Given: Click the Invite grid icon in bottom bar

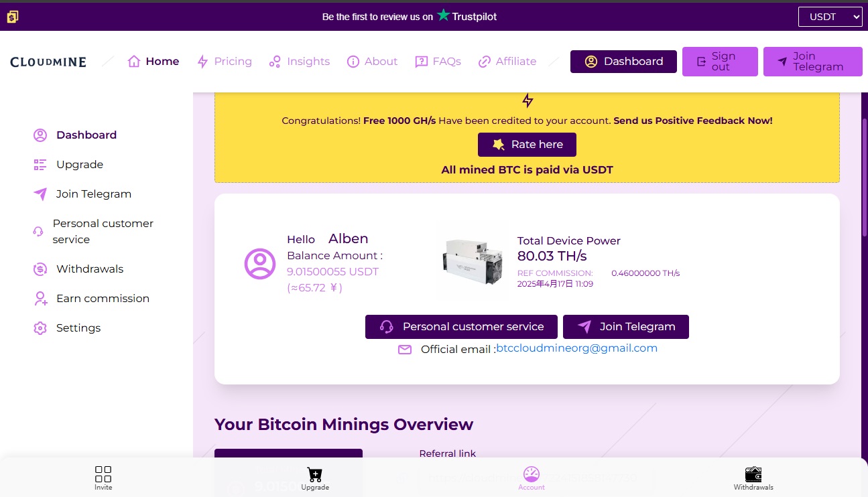Looking at the screenshot, I should coord(103,475).
